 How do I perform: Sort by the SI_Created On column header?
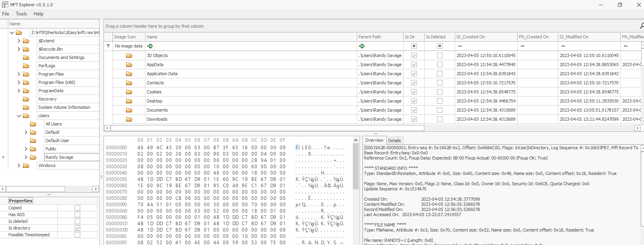tap(471, 37)
